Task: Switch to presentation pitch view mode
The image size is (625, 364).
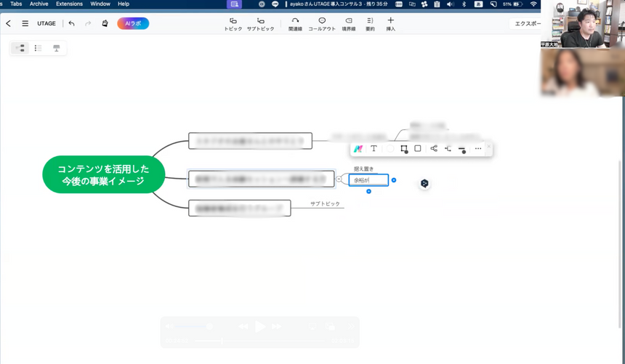Action: (56, 48)
